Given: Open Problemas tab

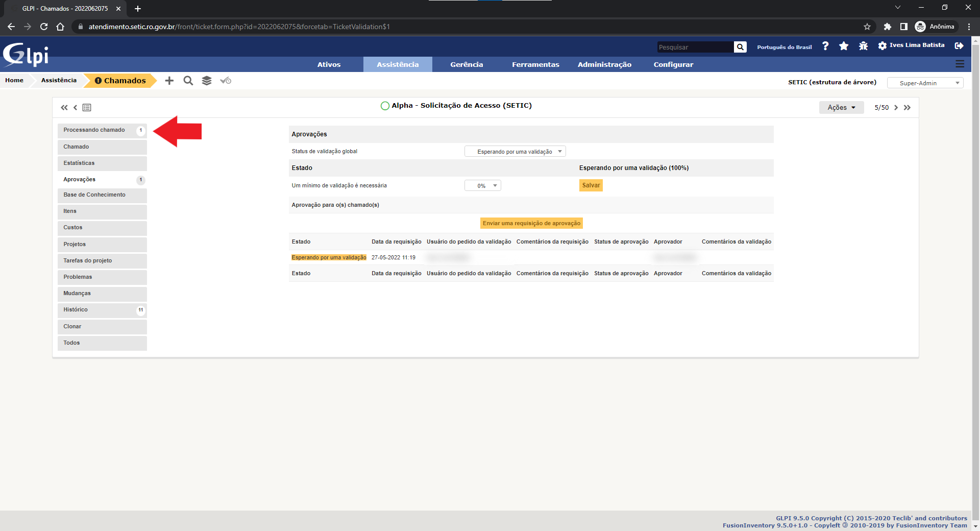Looking at the screenshot, I should (x=102, y=277).
